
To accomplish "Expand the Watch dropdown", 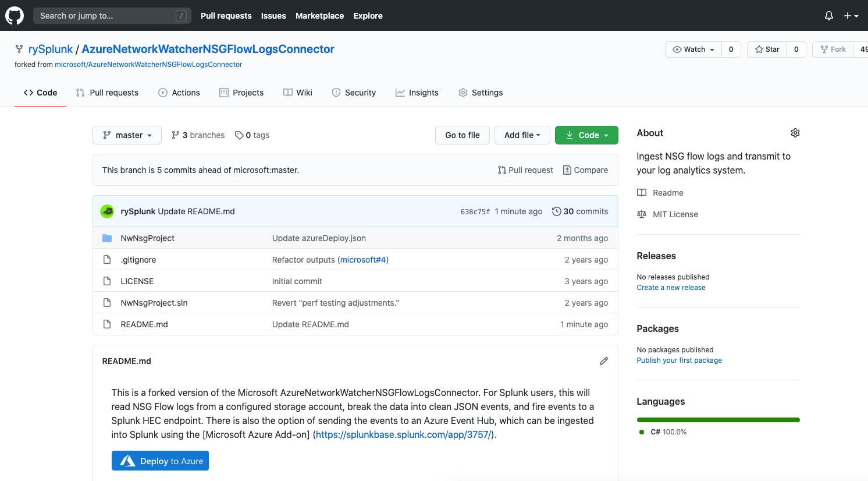I will [693, 49].
